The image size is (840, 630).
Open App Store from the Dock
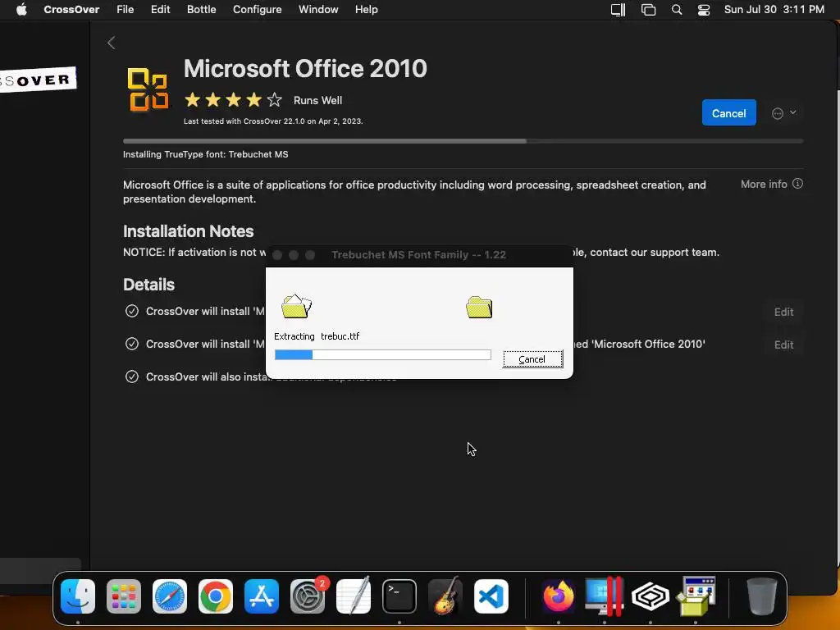[262, 596]
